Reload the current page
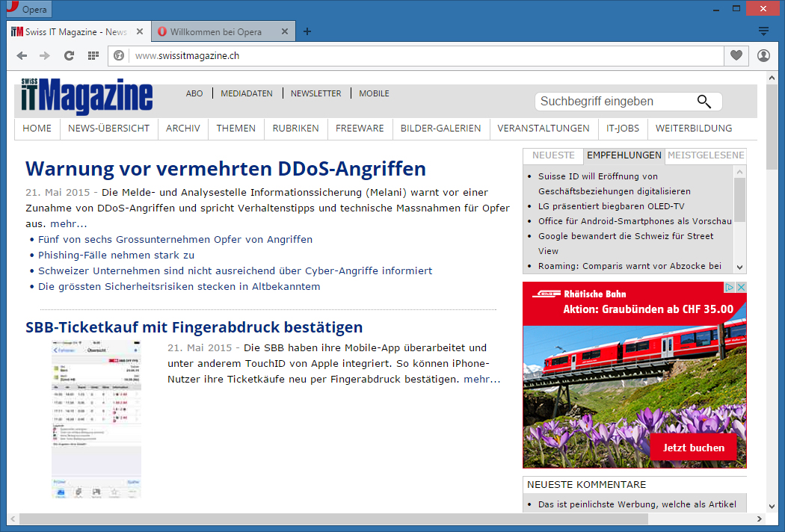 click(x=69, y=55)
